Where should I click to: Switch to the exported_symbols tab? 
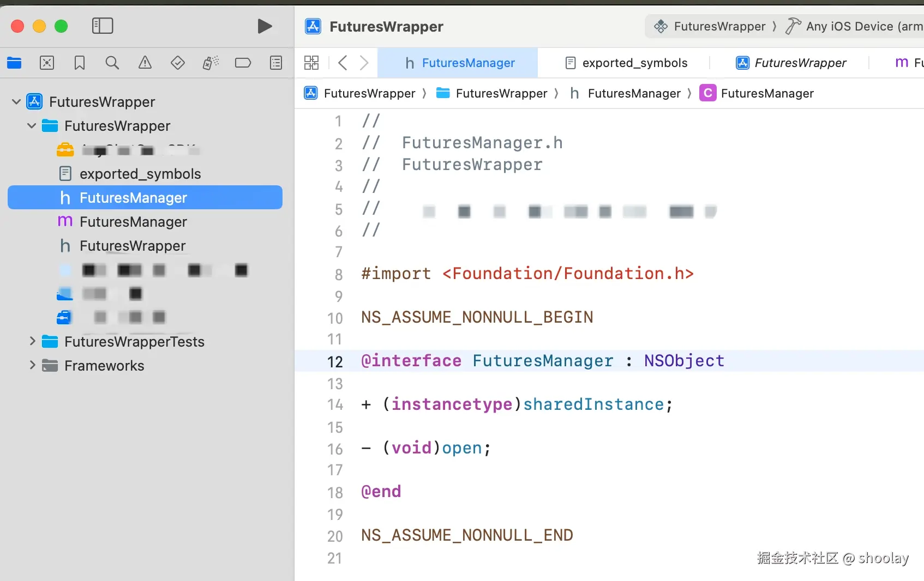[x=626, y=63]
